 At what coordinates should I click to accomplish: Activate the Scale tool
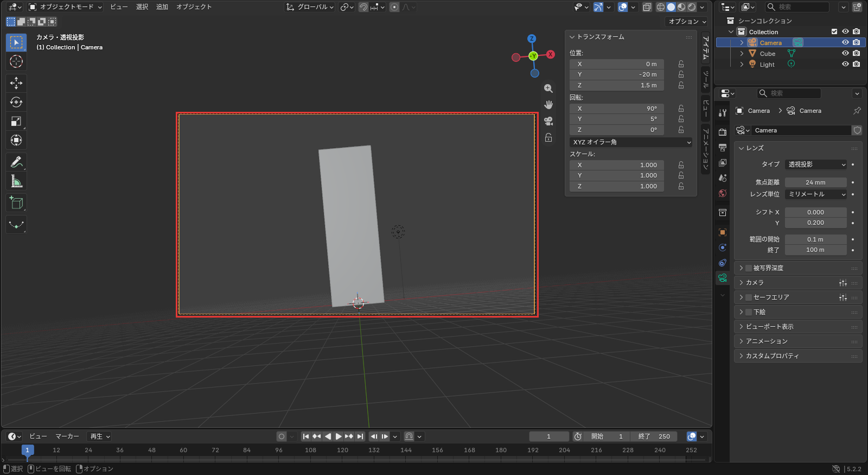pos(16,121)
